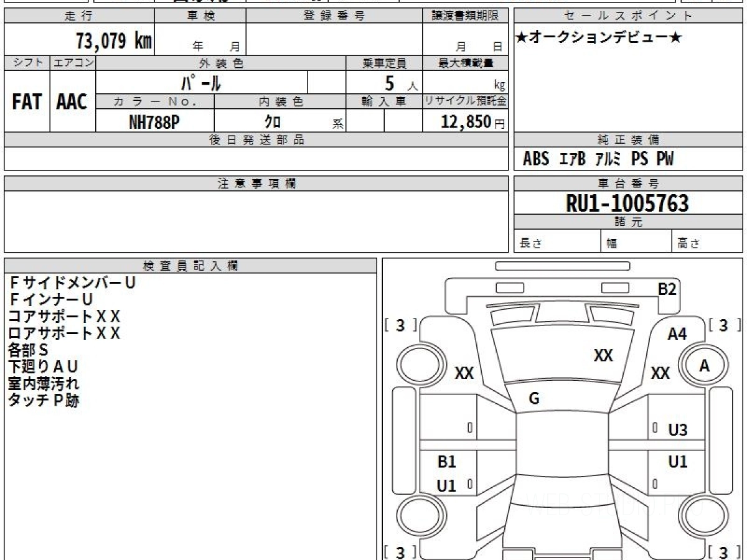
Task: Click the G mark on the windshield
Action: click(533, 399)
